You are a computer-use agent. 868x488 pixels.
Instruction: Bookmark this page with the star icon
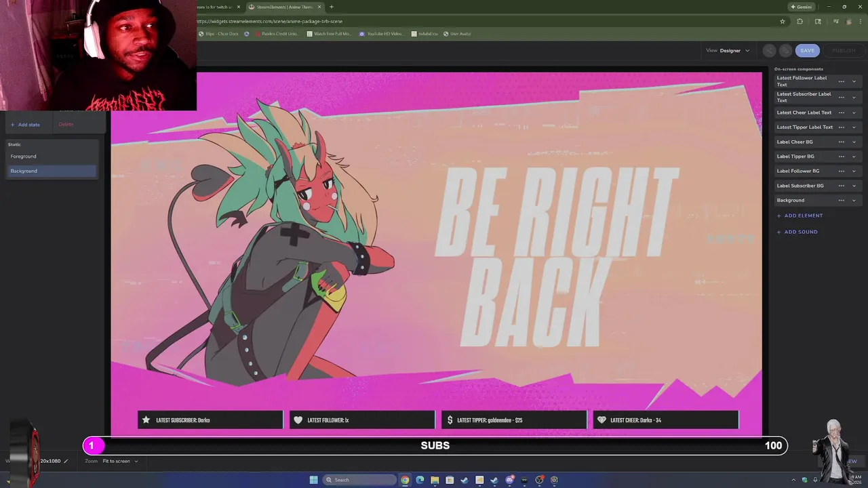pyautogui.click(x=782, y=21)
